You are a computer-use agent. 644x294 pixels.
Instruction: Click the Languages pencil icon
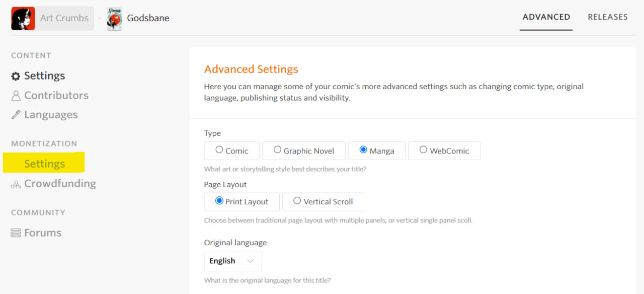(16, 115)
